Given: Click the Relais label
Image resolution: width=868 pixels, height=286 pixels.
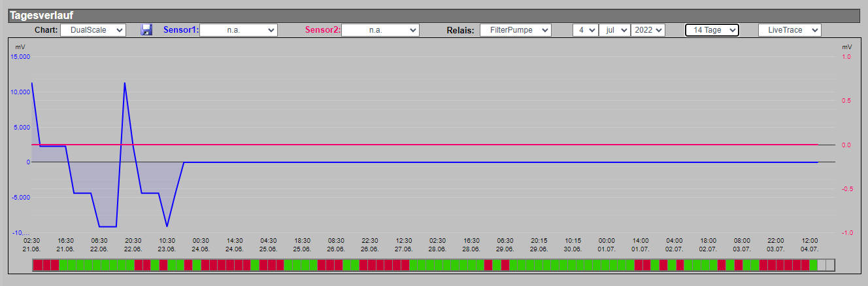Looking at the screenshot, I should point(460,30).
